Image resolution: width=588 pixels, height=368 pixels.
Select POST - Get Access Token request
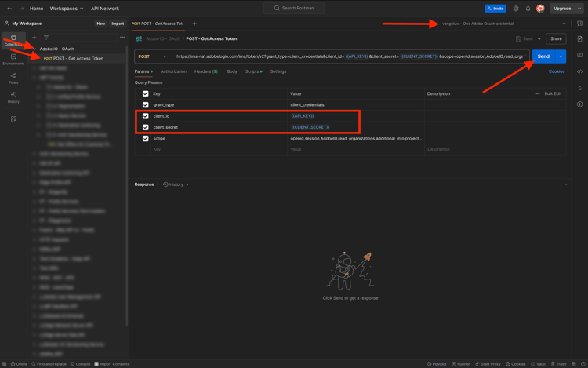(78, 59)
